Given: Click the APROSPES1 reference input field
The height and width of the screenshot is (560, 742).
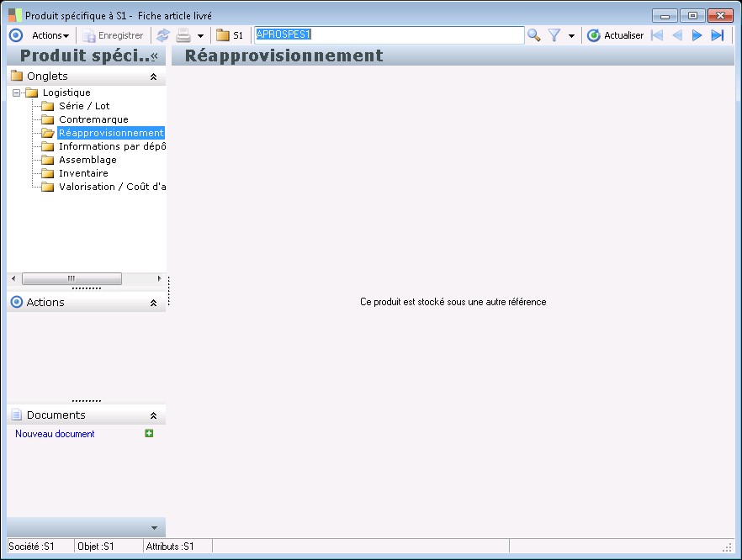Looking at the screenshot, I should [x=389, y=35].
